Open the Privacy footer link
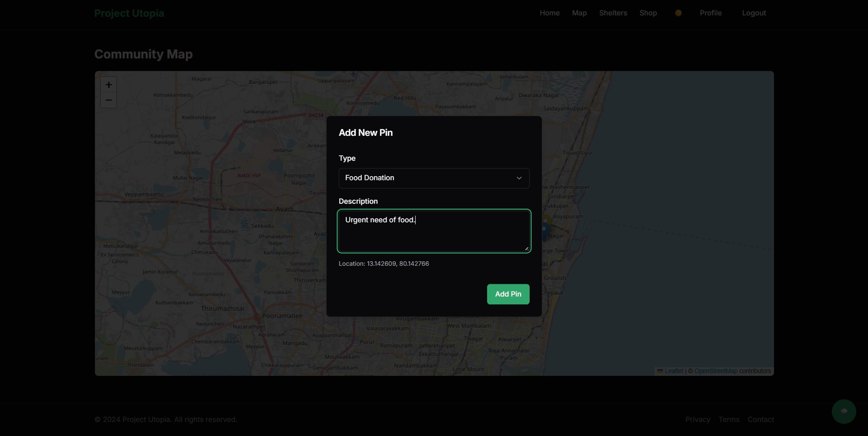This screenshot has height=436, width=868. 697,420
